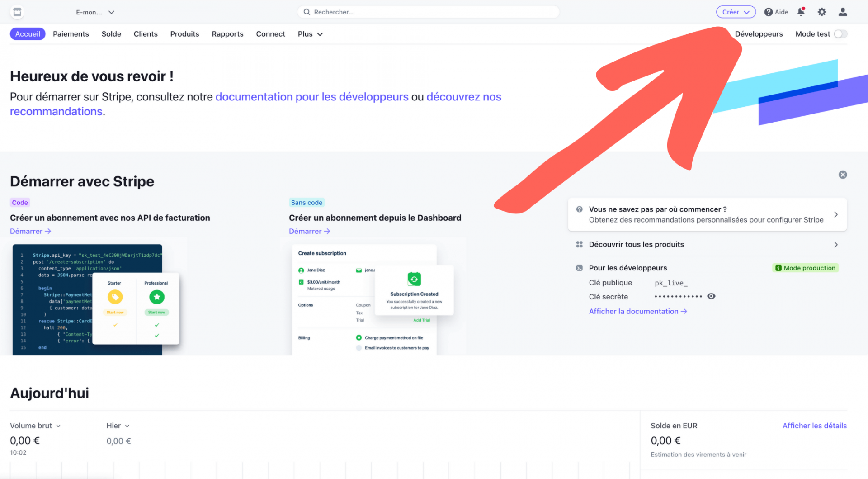Click Estimation des virements à venir text

coord(698,455)
